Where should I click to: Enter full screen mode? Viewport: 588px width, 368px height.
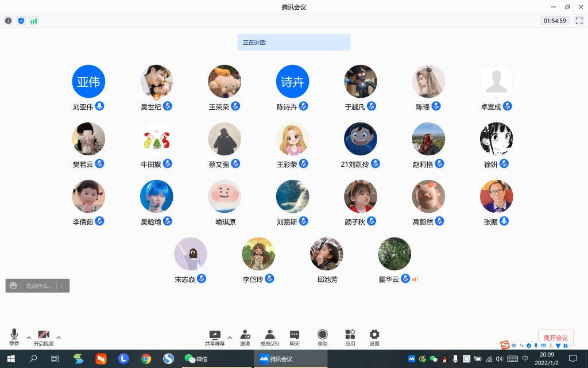click(x=579, y=21)
